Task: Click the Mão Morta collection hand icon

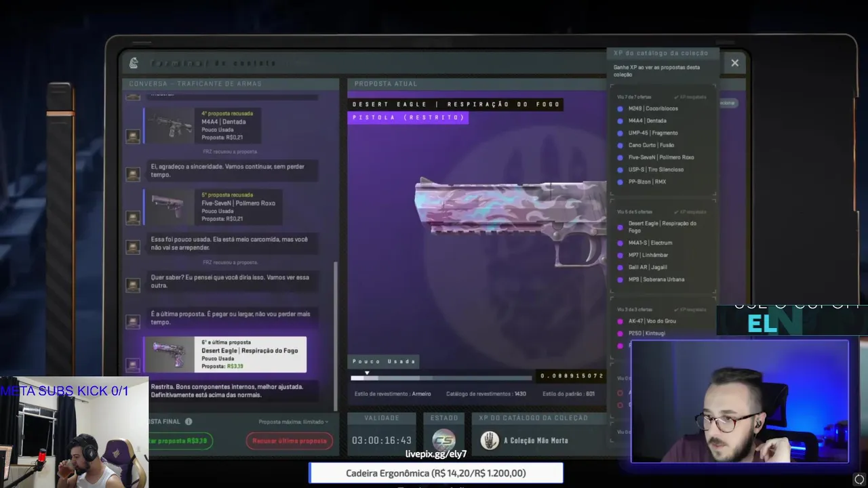Action: click(x=490, y=441)
